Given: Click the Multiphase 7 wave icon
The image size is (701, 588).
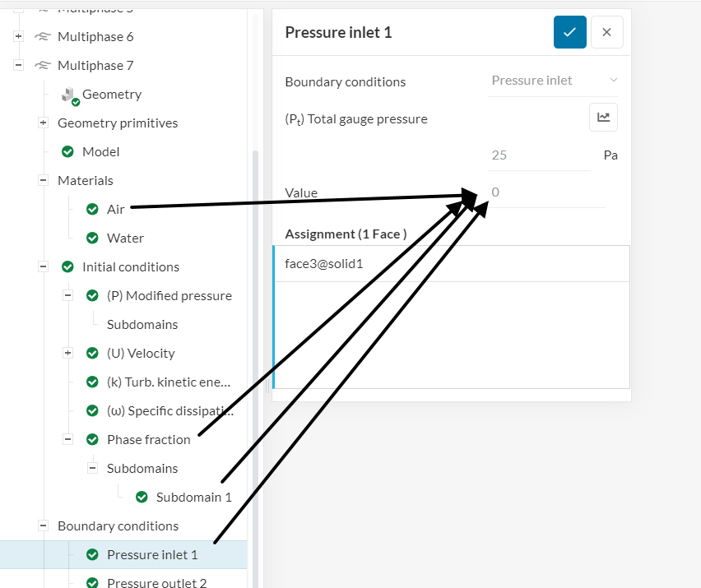Looking at the screenshot, I should point(42,66).
